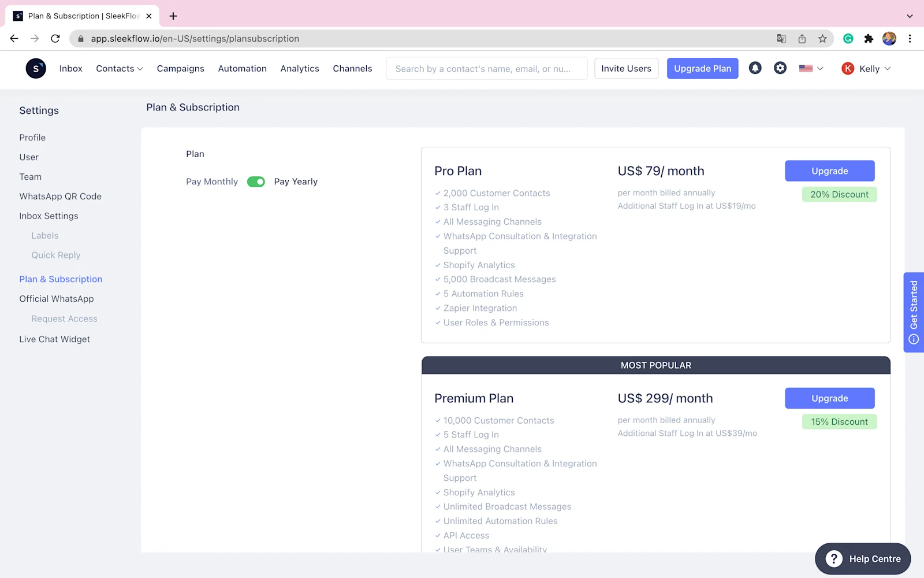
Task: Click the US flag language icon
Action: click(806, 68)
